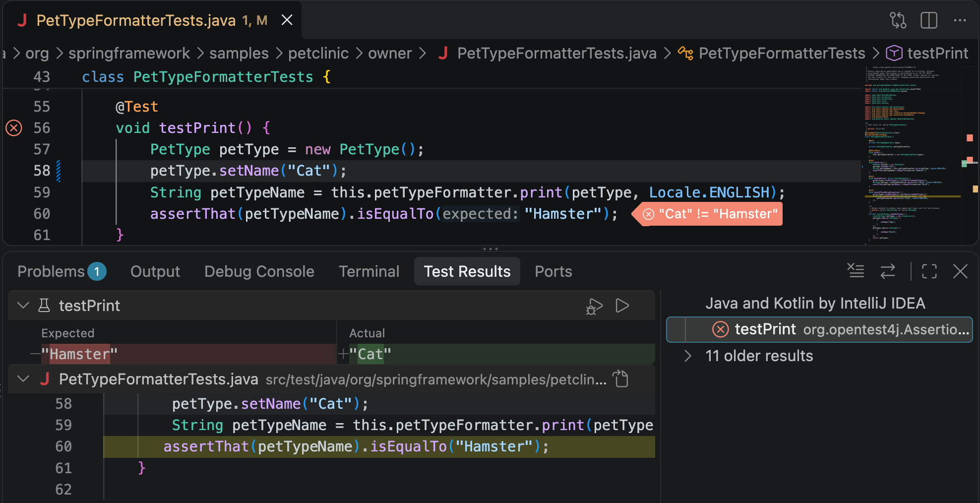Debug the testPrint test
Image resolution: width=980 pixels, height=503 pixels.
[594, 306]
